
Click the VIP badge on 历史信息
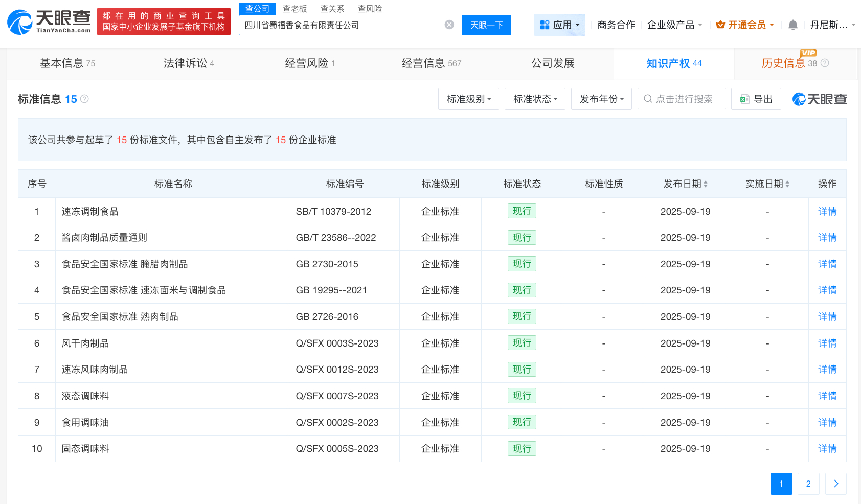[808, 53]
